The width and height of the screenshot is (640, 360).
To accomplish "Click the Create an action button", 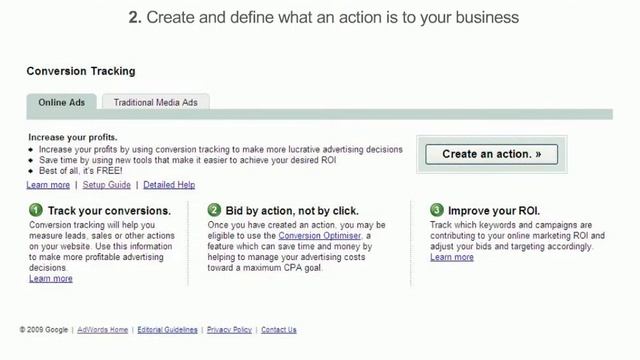I will [491, 154].
